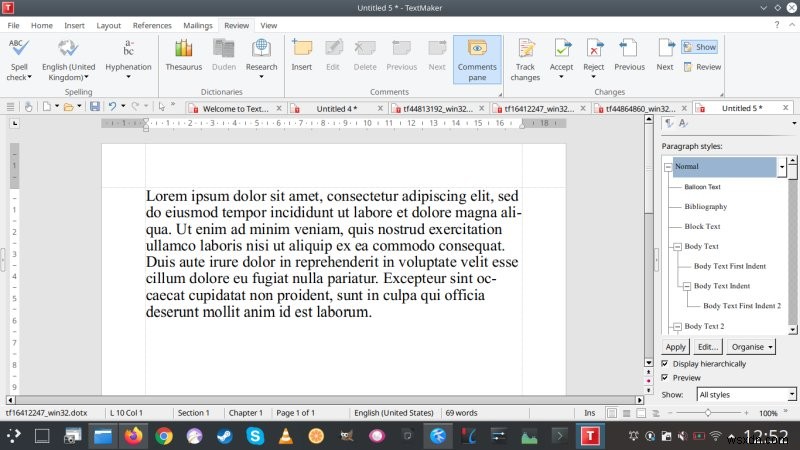Click the horizontal scrollbar right arrow
The width and height of the screenshot is (800, 450).
[x=639, y=400]
